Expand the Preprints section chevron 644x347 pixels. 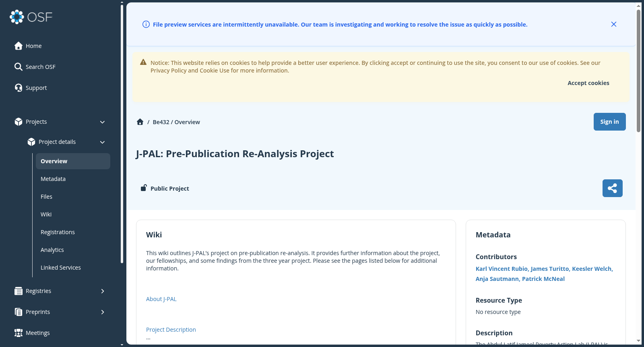pos(103,312)
